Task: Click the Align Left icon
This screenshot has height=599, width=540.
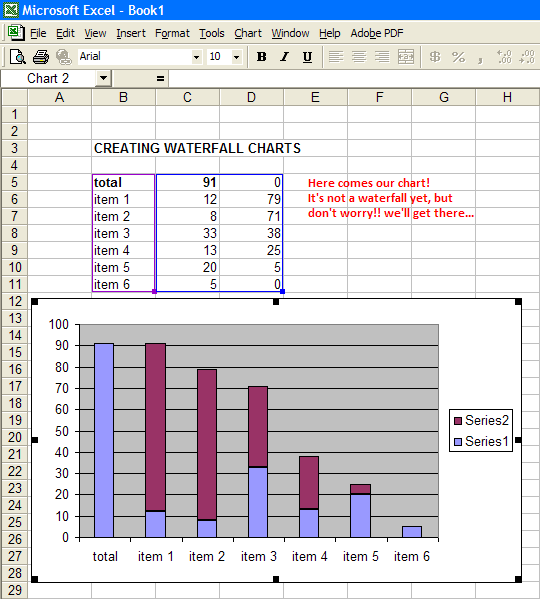Action: [336, 57]
